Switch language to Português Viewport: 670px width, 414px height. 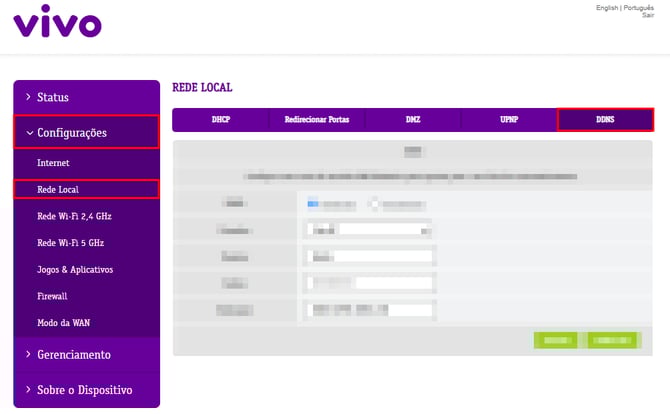(639, 7)
